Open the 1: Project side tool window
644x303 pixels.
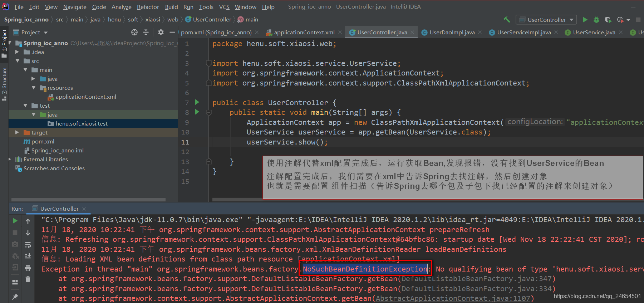pyautogui.click(x=4, y=44)
